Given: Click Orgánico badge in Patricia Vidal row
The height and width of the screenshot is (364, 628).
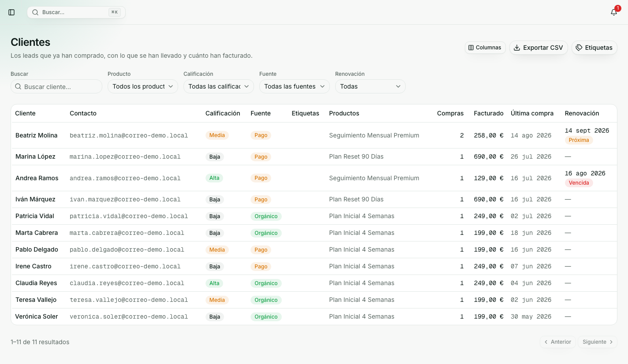Looking at the screenshot, I should pos(266,216).
